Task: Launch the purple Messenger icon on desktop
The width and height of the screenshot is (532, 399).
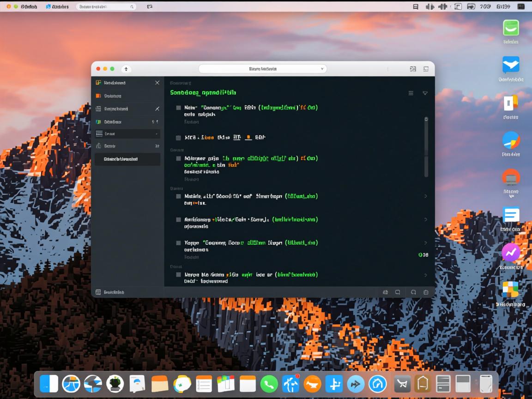Action: 511,252
